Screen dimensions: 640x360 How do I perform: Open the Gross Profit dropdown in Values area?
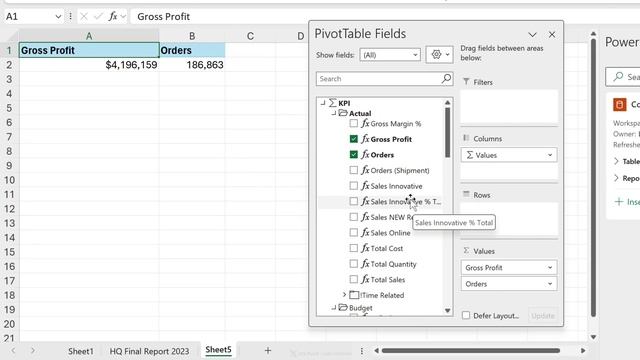coord(550,267)
